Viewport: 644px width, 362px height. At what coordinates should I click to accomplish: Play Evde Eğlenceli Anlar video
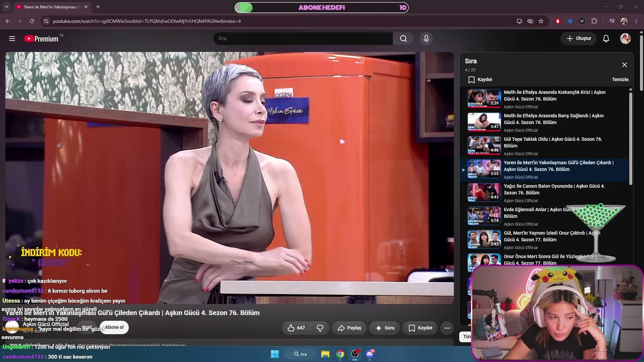coord(546,216)
